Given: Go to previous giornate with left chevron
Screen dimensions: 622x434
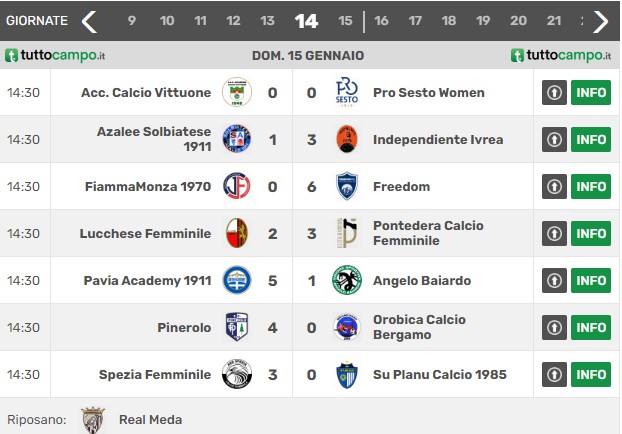Looking at the screenshot, I should pyautogui.click(x=89, y=21).
